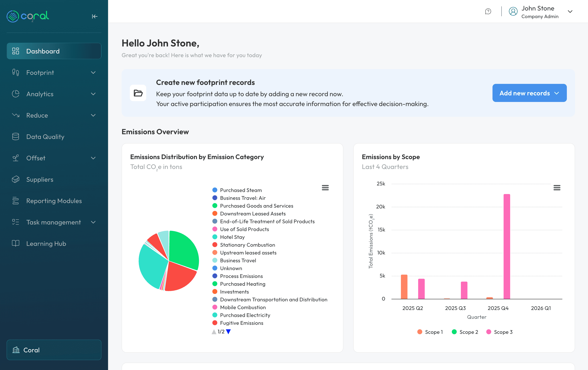Open the pie chart hamburger export menu
This screenshot has height=370, width=588.
(325, 187)
